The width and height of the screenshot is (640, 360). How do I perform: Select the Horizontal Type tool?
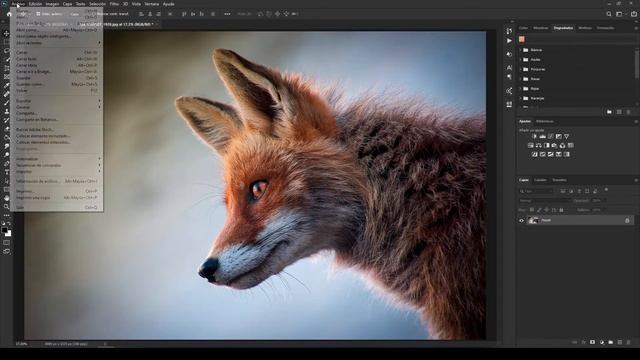coord(7,172)
